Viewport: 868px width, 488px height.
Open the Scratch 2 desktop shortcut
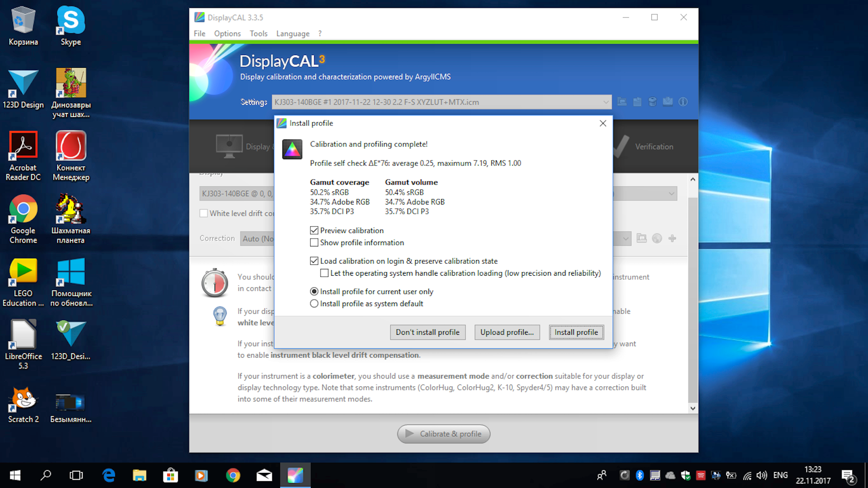tap(23, 404)
